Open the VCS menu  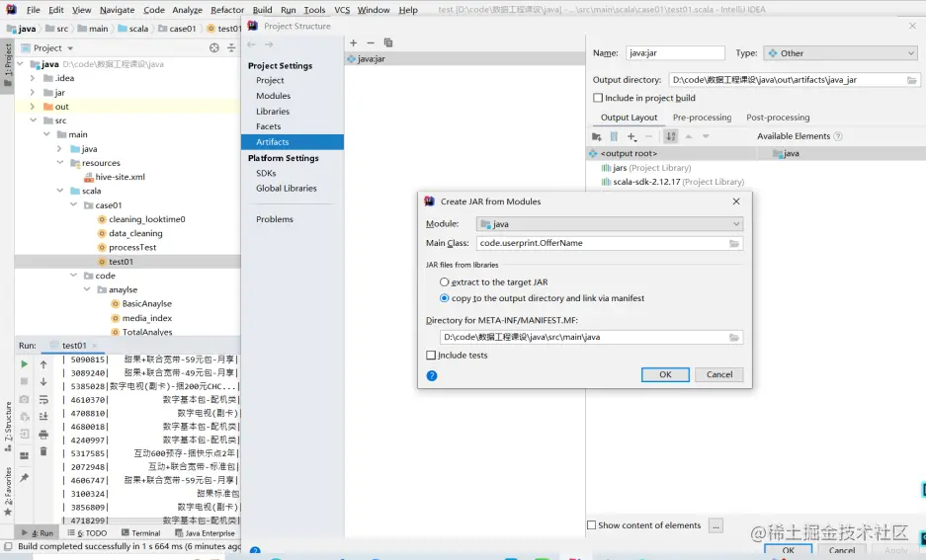[342, 10]
